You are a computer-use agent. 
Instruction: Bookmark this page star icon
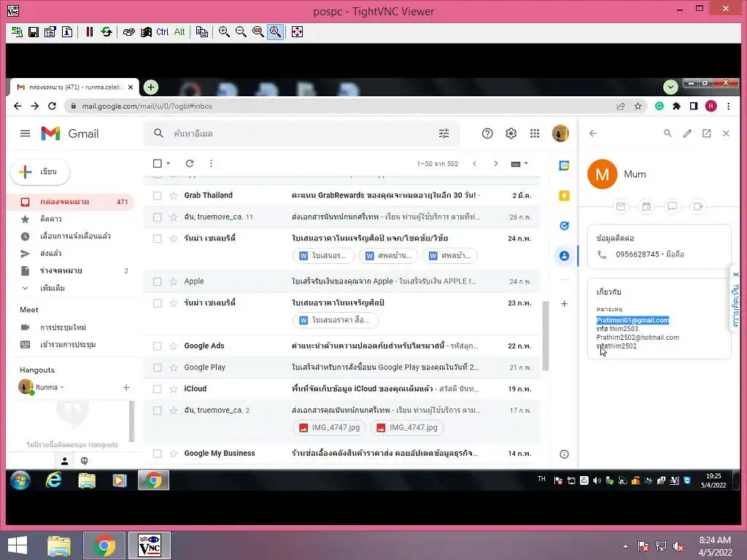tap(638, 106)
